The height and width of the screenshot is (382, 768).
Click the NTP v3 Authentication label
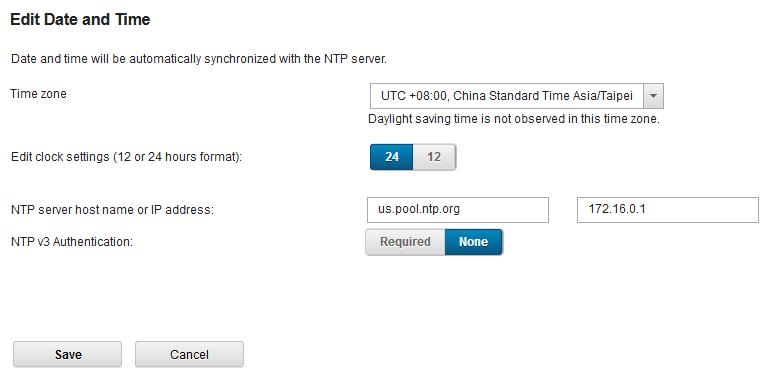point(72,242)
